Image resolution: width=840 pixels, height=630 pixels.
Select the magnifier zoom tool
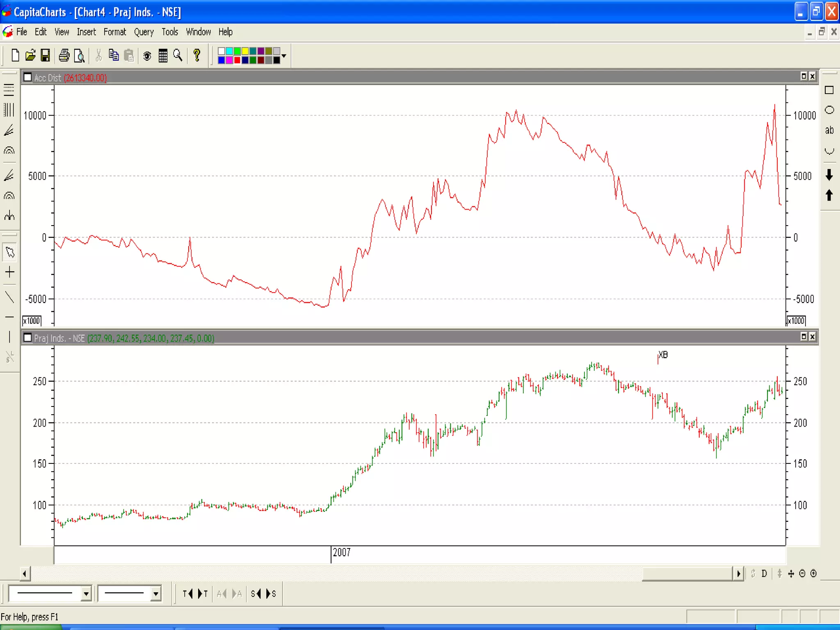(x=178, y=55)
